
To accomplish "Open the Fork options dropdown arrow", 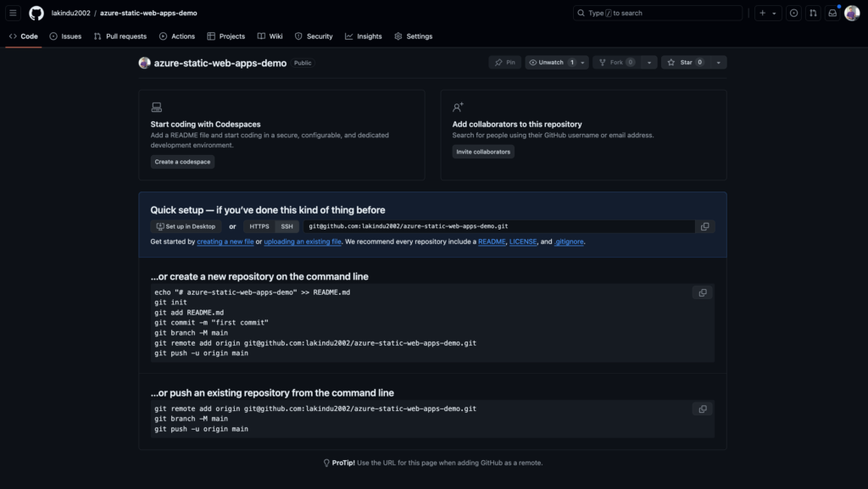I will tap(649, 62).
